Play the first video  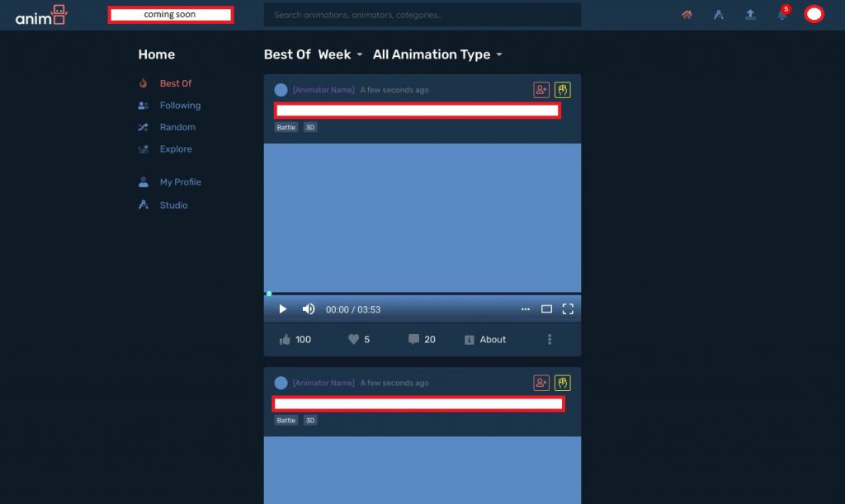(x=282, y=309)
